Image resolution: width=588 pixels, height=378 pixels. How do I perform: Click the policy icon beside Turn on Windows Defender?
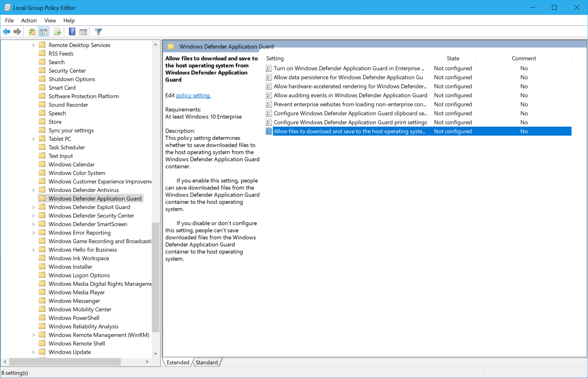click(269, 68)
